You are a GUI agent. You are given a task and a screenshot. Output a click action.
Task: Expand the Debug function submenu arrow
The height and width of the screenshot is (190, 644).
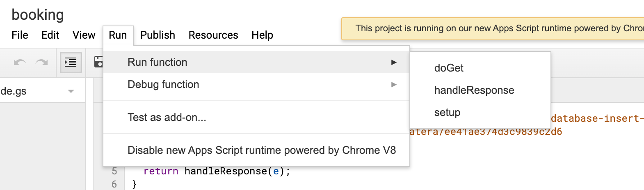point(394,85)
